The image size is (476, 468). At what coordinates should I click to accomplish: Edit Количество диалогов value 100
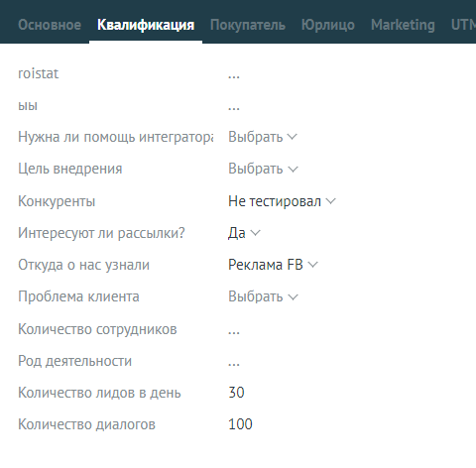[x=240, y=424]
